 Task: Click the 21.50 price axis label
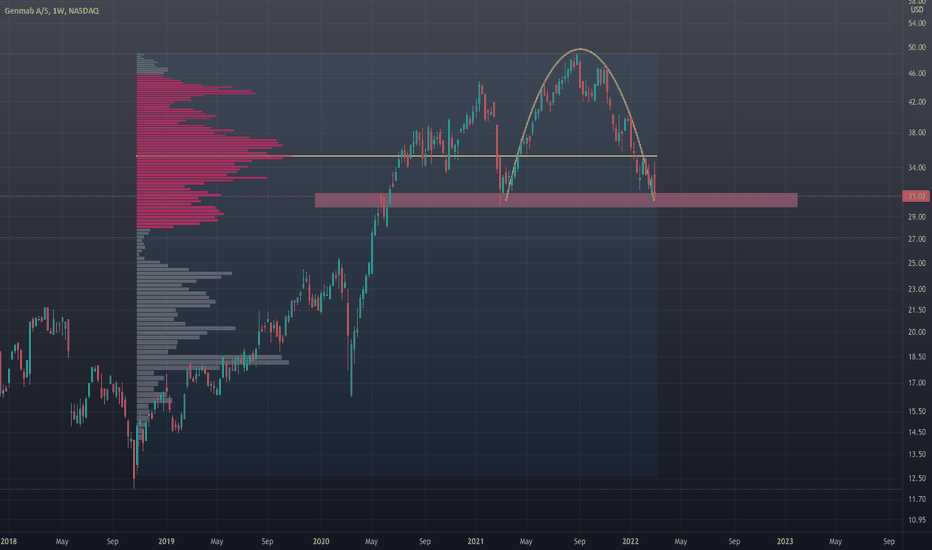917,310
